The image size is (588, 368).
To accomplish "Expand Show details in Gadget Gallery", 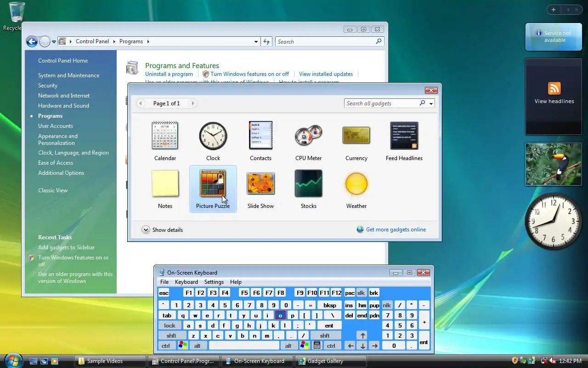I will click(162, 230).
